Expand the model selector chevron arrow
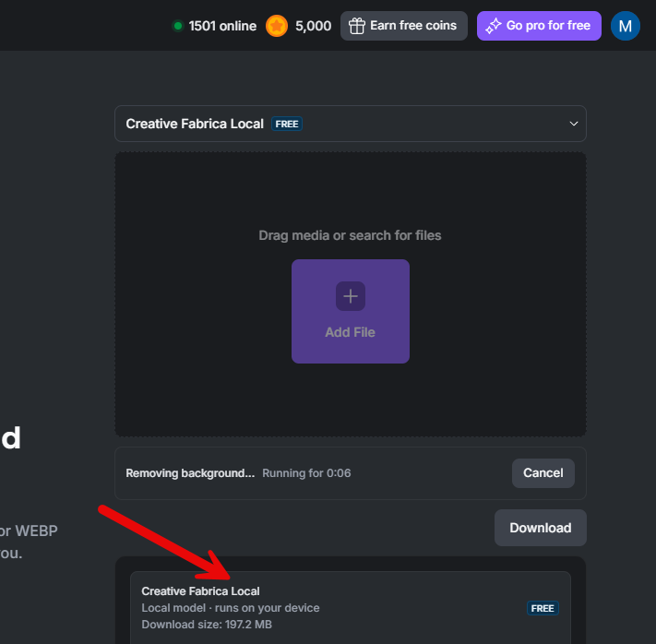Image resolution: width=656 pixels, height=644 pixels. tap(574, 124)
